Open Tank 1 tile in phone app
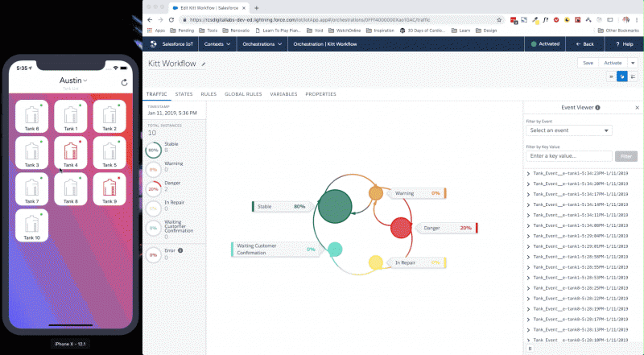644x355 pixels. [x=71, y=117]
